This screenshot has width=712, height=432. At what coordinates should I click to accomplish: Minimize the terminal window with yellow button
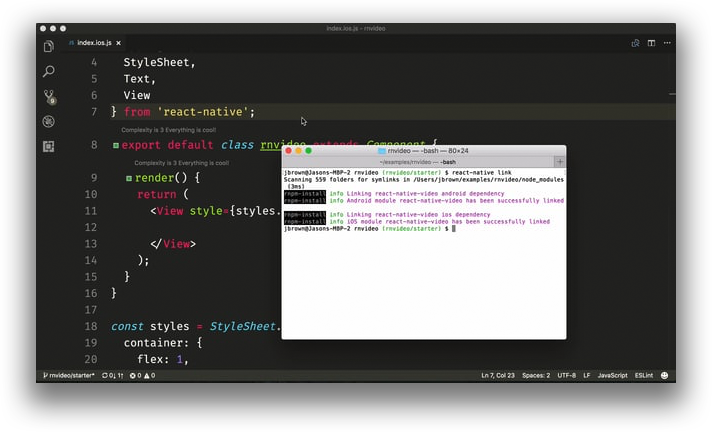(298, 151)
